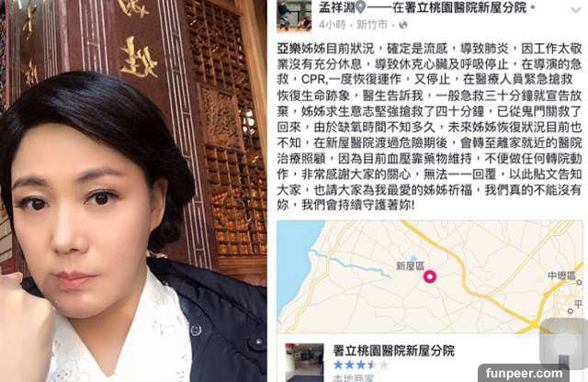Viewport: 588px width, 382px height.
Task: Tap the translucent assistive touch button
Action: coord(563,344)
